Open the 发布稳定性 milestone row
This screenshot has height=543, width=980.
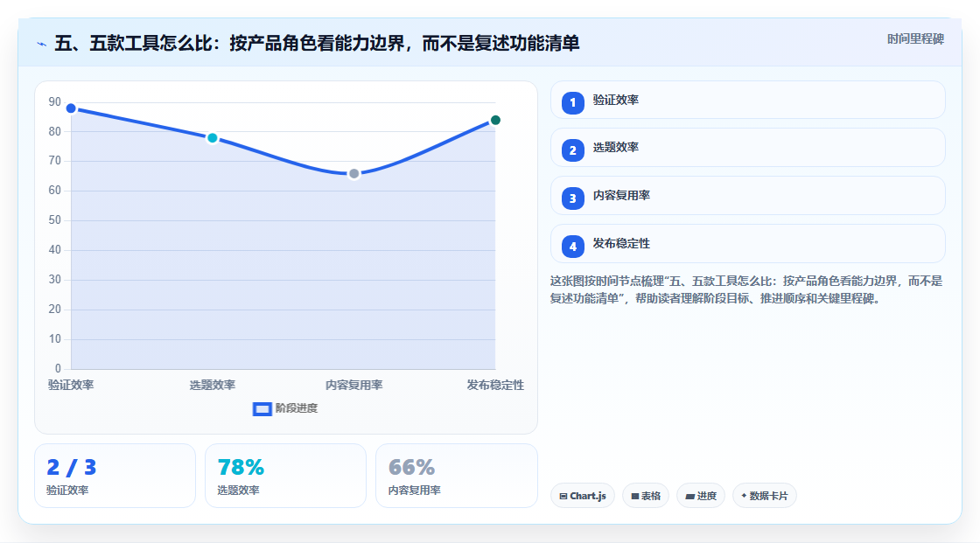click(747, 244)
